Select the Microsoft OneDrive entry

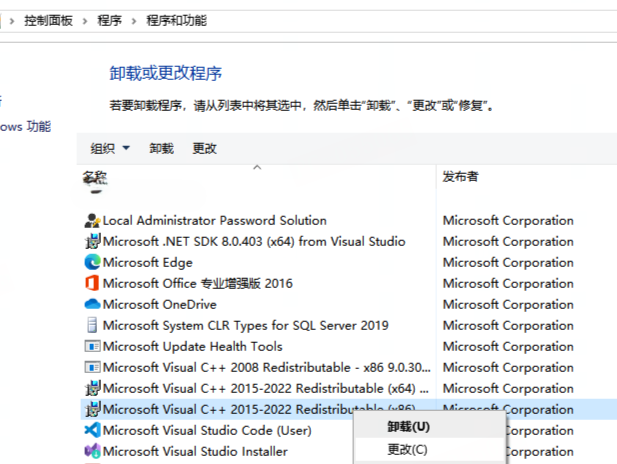(159, 304)
